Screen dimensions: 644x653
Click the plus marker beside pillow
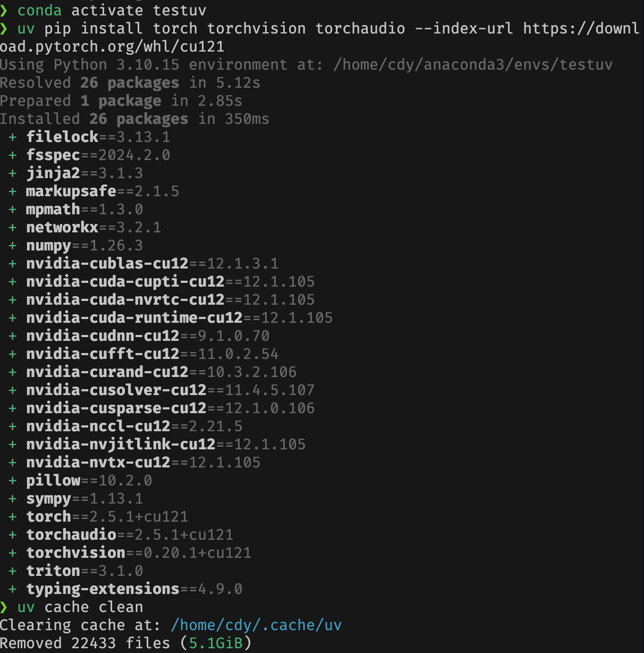[x=13, y=481]
